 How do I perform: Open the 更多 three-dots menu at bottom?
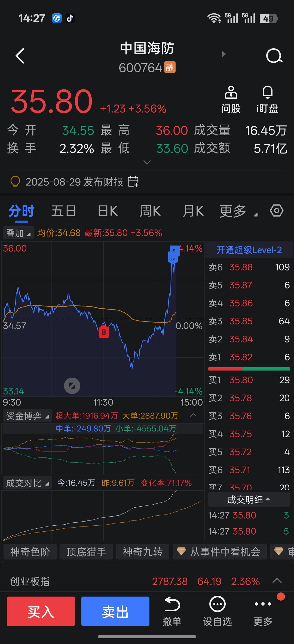tap(263, 604)
